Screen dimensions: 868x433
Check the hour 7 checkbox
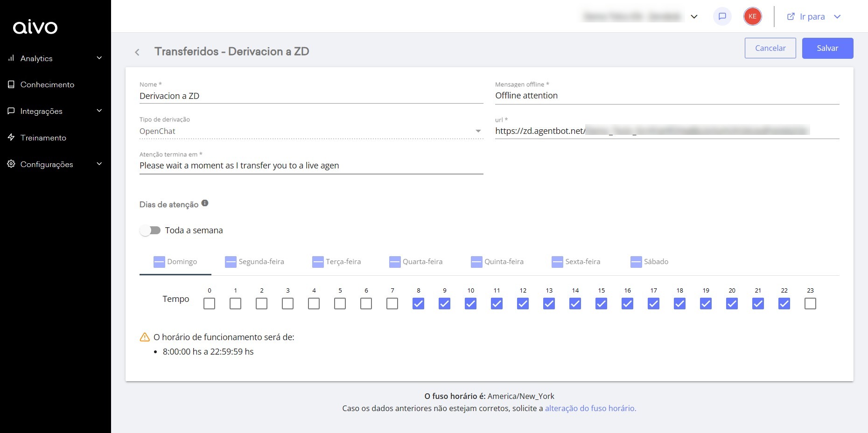click(392, 304)
